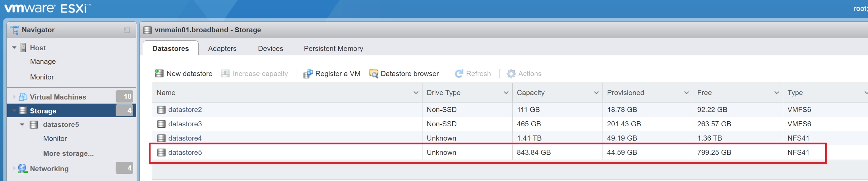Screen dimensions: 868x181
Task: Click the New datastore icon
Action: (159, 73)
